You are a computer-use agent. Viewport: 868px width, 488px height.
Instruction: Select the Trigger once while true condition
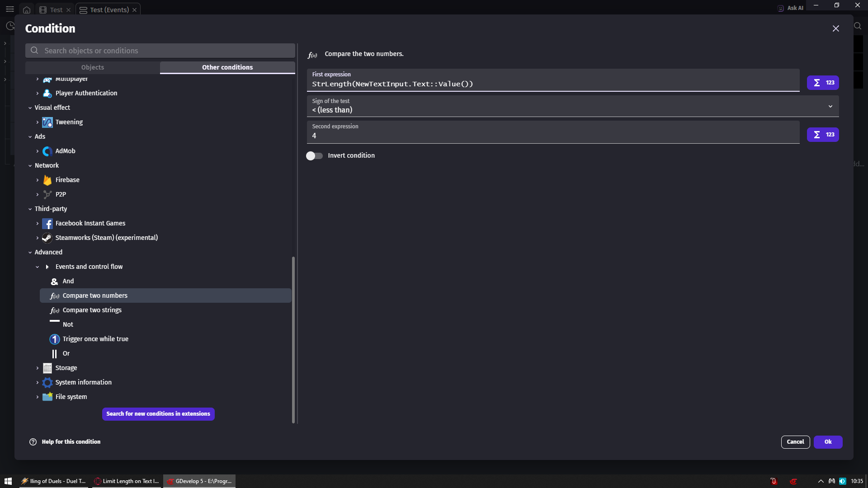95,339
